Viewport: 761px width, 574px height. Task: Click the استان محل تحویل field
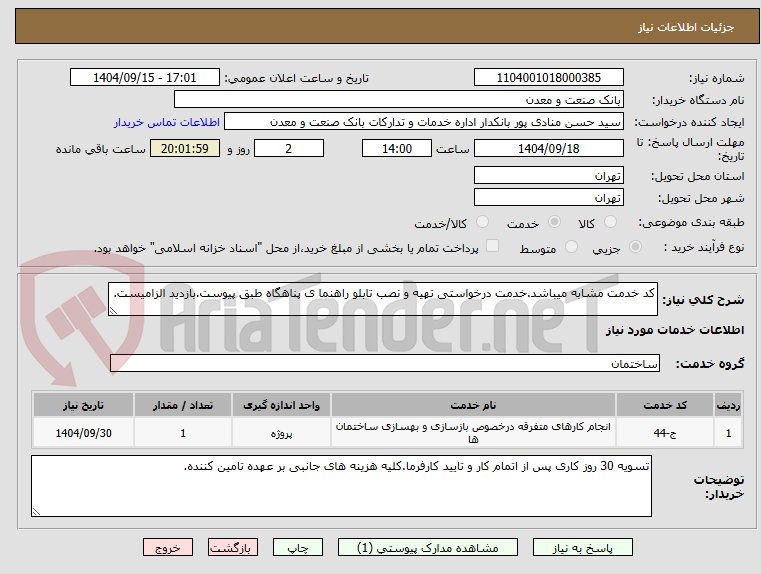548,175
